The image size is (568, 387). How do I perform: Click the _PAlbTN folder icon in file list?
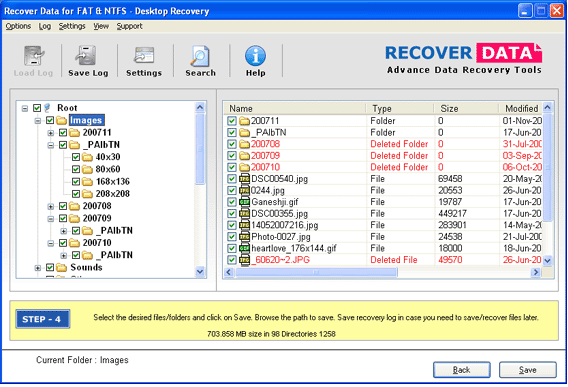pos(245,133)
